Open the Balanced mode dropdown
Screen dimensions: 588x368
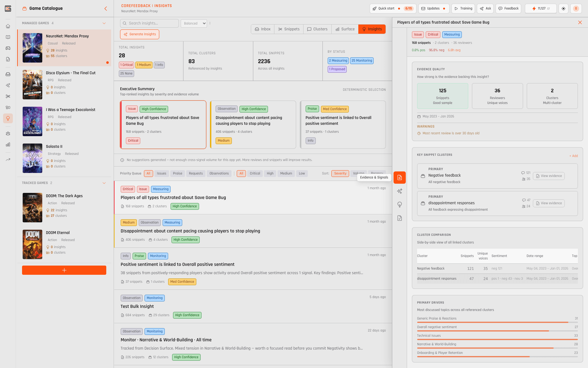pos(194,23)
